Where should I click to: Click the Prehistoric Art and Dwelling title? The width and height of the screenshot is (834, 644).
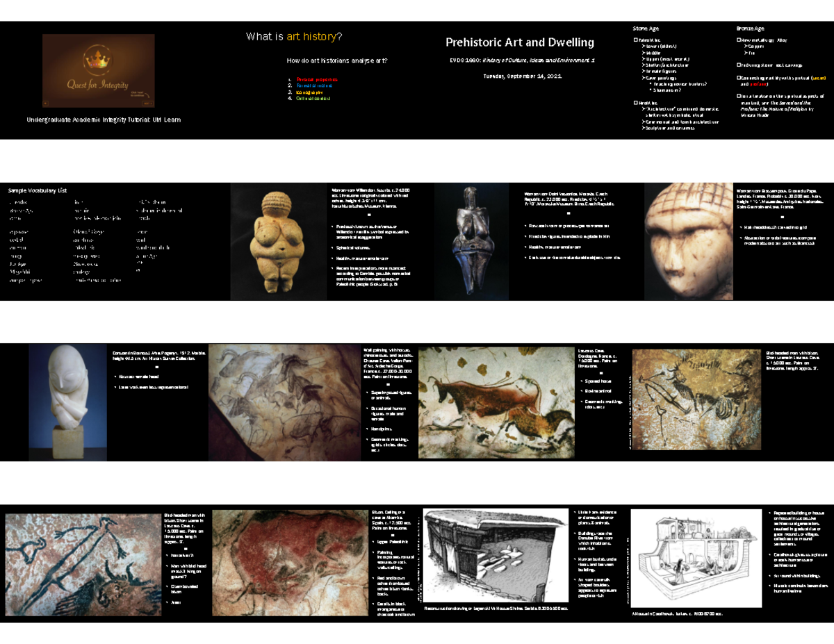pyautogui.click(x=519, y=42)
